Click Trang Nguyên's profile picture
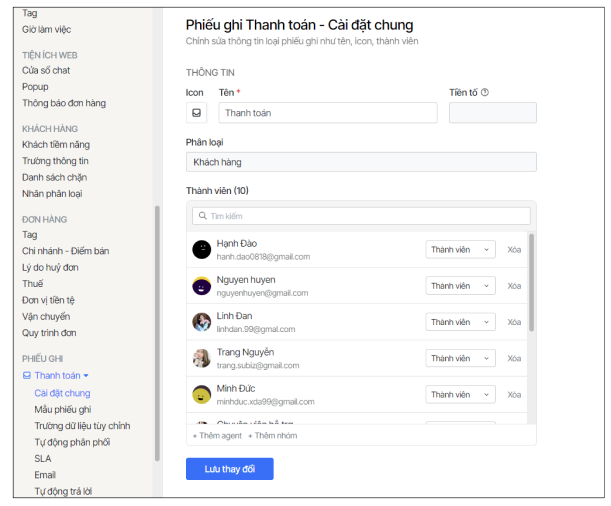This screenshot has height=506, width=611. point(201,358)
